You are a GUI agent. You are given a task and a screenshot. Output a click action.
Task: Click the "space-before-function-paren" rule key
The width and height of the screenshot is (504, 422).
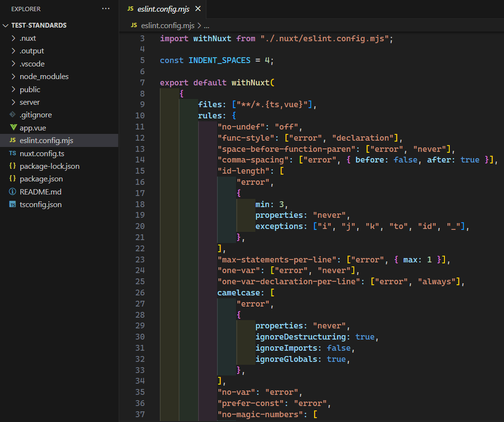(x=286, y=149)
